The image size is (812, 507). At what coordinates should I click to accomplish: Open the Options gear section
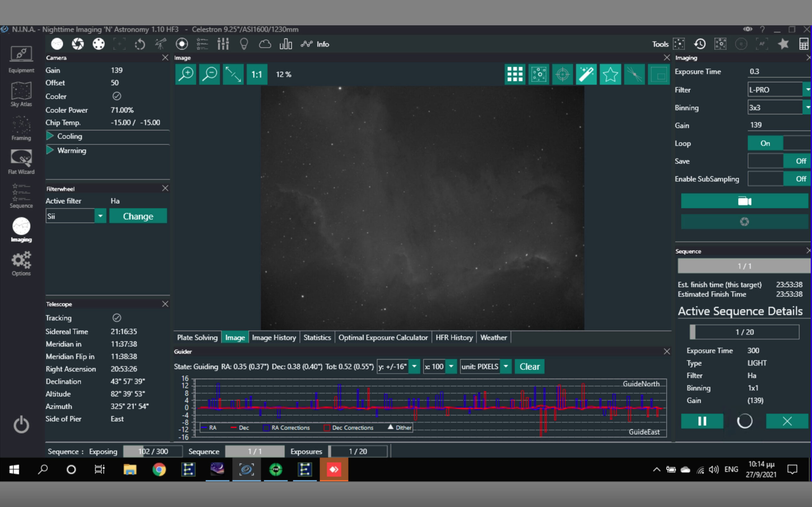21,263
